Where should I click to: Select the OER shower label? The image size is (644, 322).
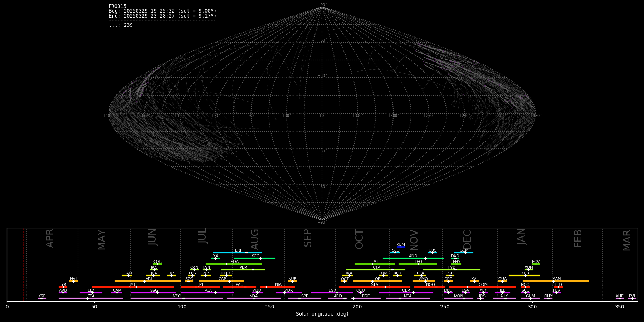point(406,290)
